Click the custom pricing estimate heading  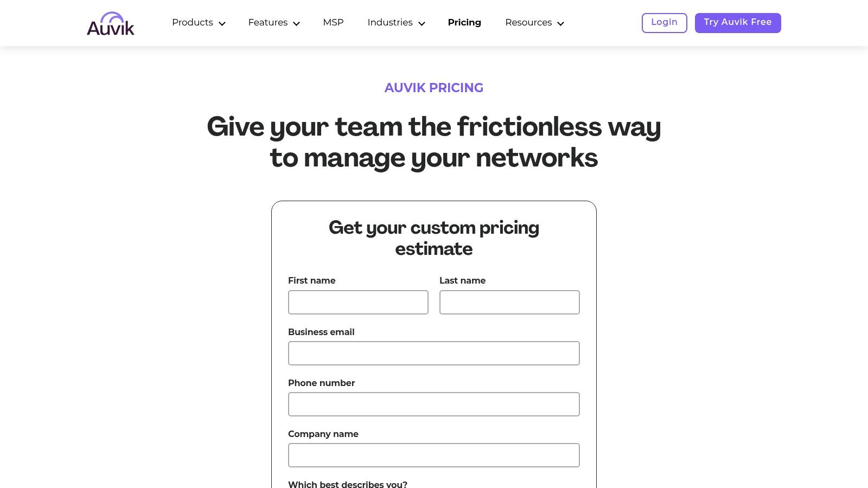click(434, 238)
